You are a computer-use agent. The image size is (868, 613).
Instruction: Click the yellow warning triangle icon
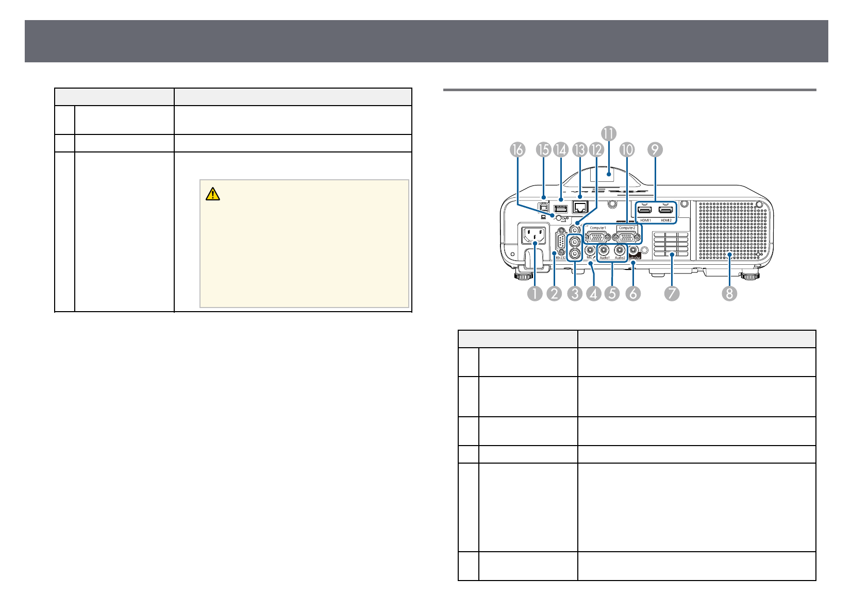[212, 194]
